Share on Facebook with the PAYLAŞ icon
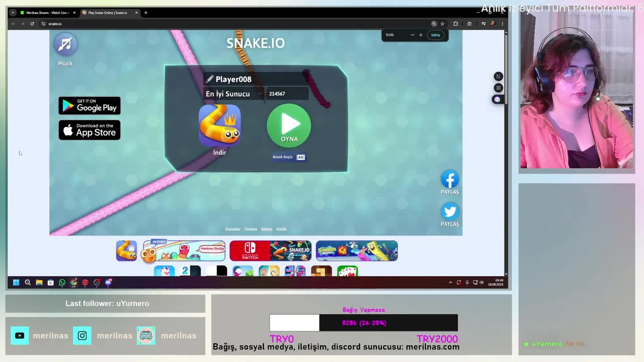Screen dimensions: 644x362 pos(450,179)
